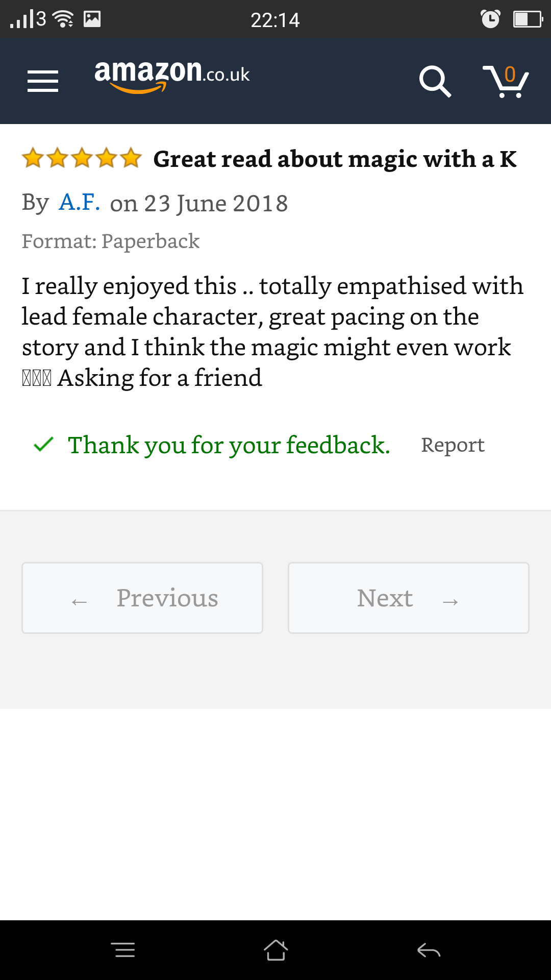Tap the picture notification icon
This screenshot has height=980, width=551.
click(92, 19)
